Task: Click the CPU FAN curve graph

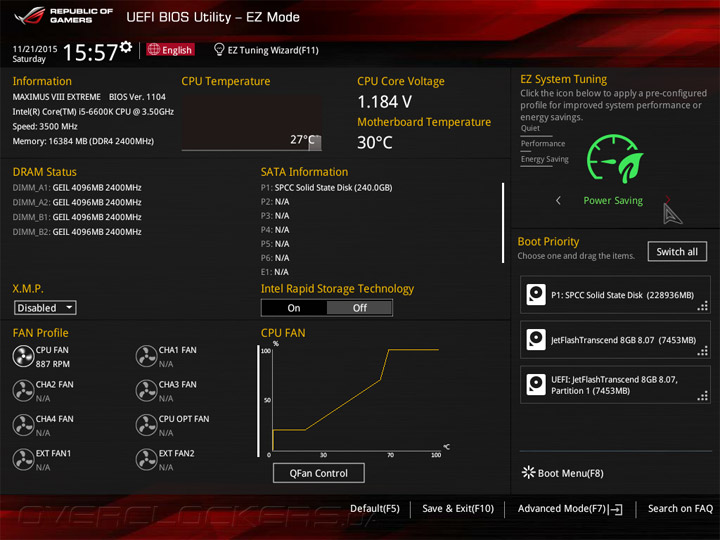Action: [356, 399]
